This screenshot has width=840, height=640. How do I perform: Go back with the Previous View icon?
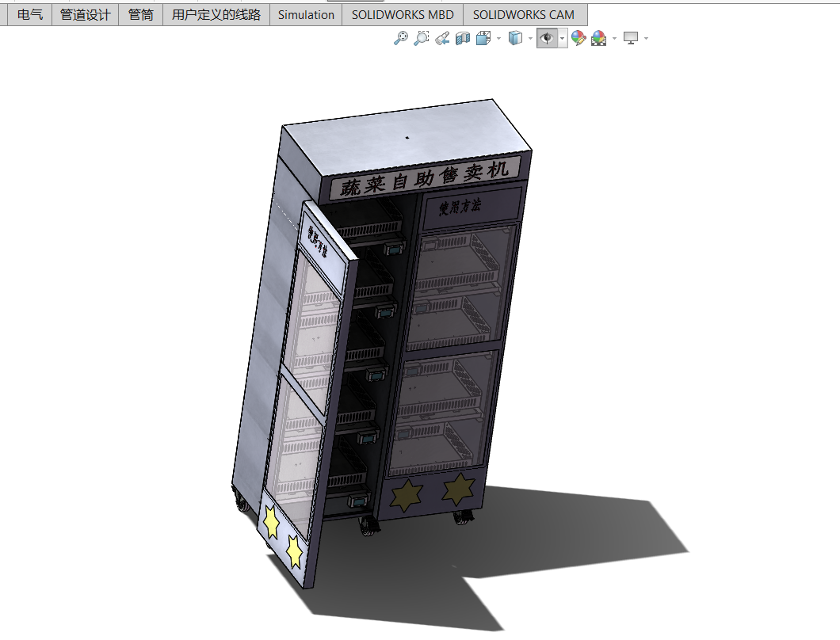pyautogui.click(x=442, y=38)
